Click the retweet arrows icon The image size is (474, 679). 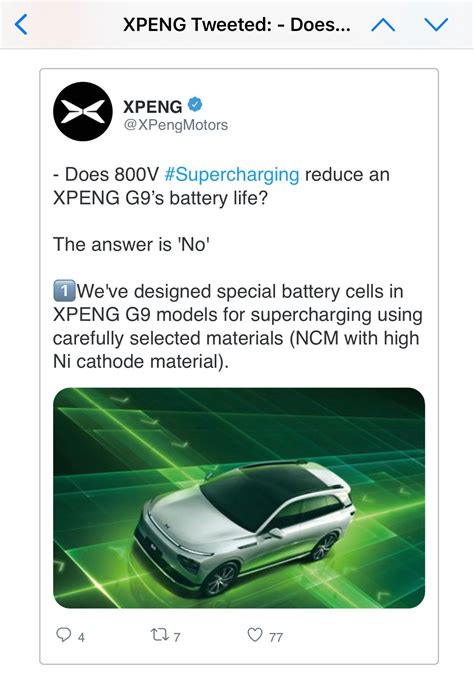click(159, 635)
